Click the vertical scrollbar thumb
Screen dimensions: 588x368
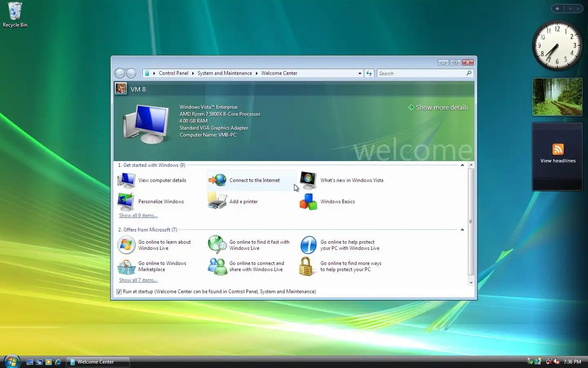pos(471,221)
